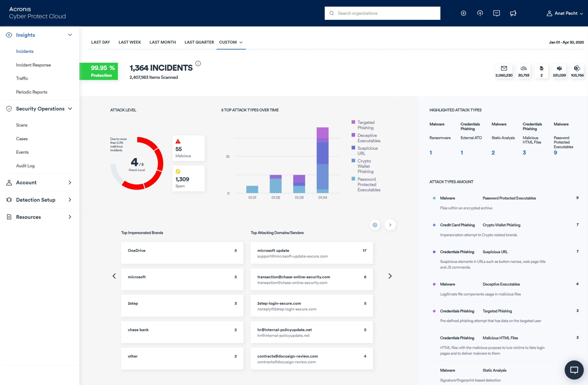Select the email scanned counter icon
This screenshot has width=588, height=385.
click(x=504, y=68)
